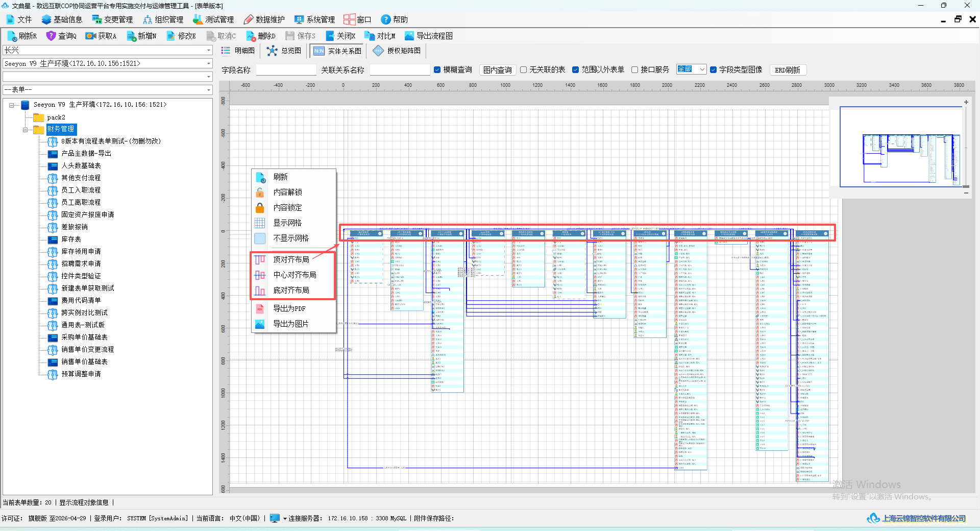Click the ERD刷新 button

tap(788, 70)
